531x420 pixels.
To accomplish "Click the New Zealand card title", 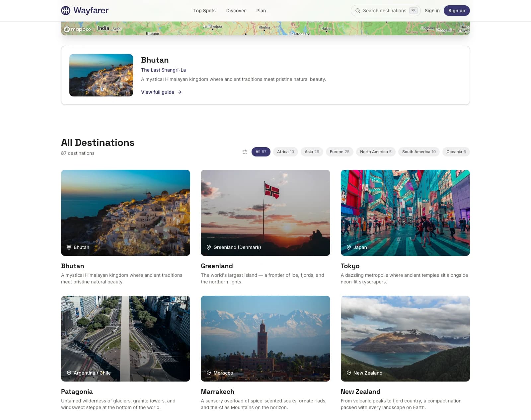I will coord(360,391).
